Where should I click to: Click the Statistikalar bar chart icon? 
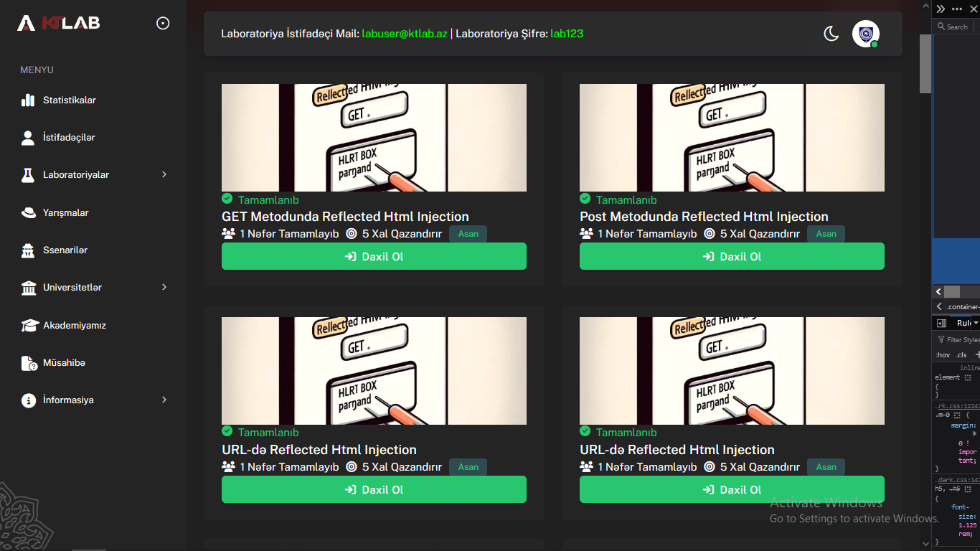point(28,100)
